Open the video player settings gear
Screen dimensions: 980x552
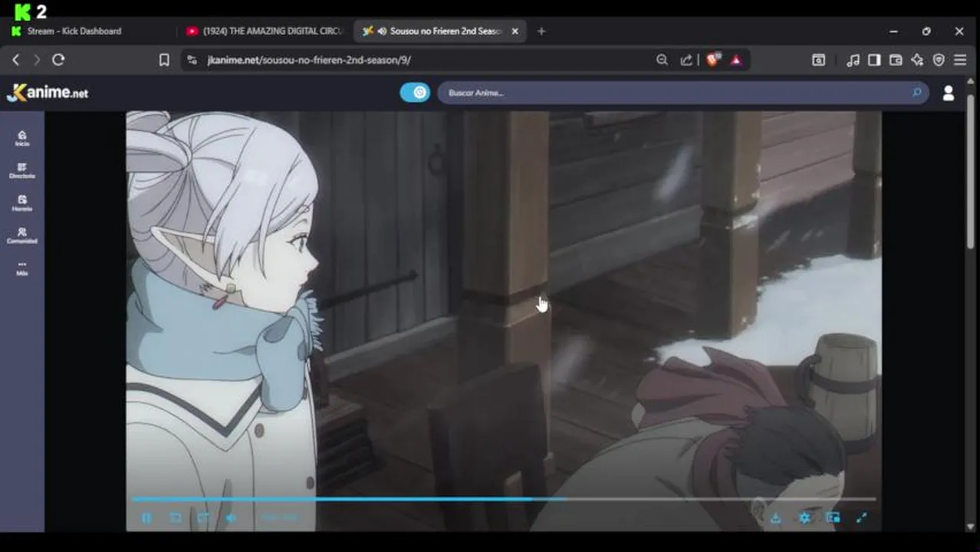click(804, 518)
